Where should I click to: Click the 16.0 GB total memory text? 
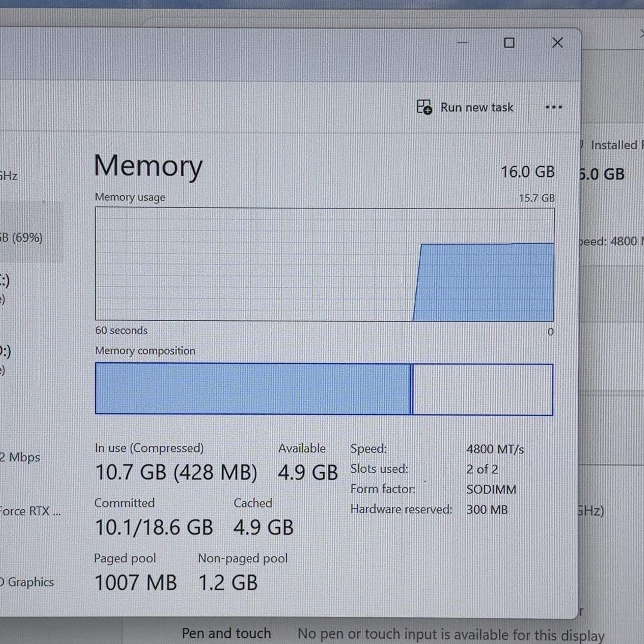[x=528, y=172]
